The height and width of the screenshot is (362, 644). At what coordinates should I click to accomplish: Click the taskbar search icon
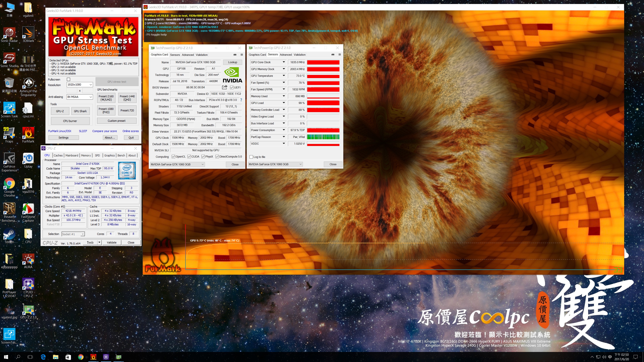[18, 357]
